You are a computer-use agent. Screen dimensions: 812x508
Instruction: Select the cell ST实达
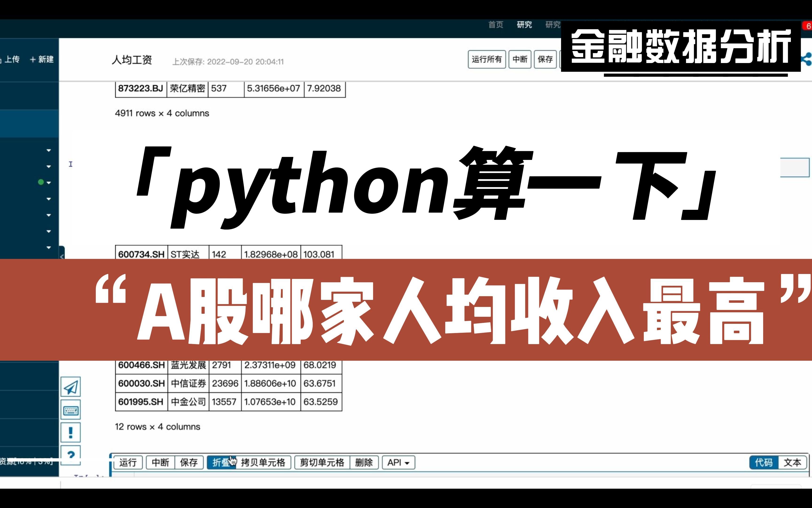point(188,253)
